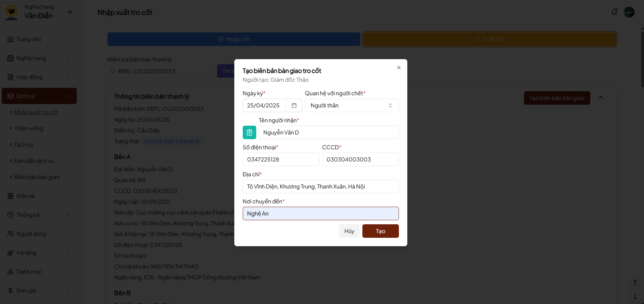Click the Nơi chuyển đến input field

click(x=320, y=213)
